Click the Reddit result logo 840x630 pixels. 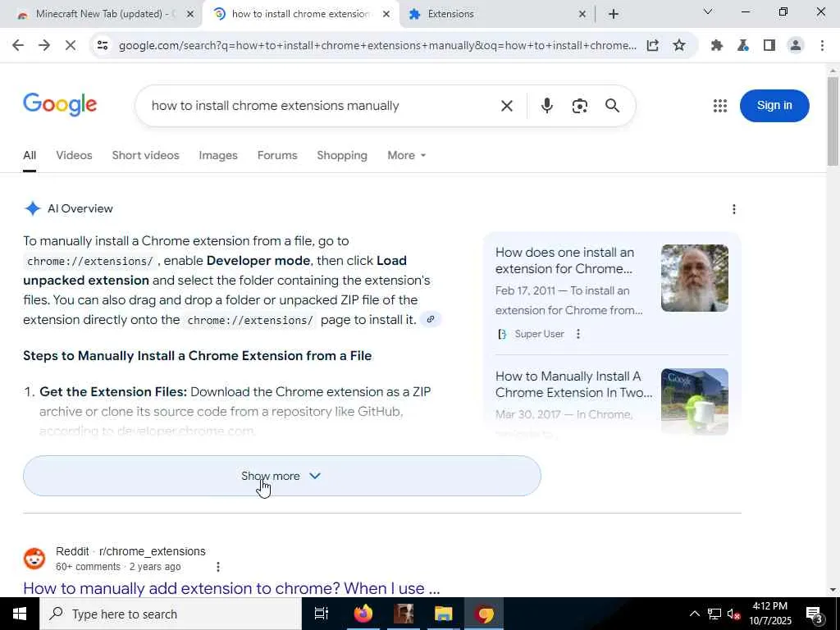click(x=34, y=558)
